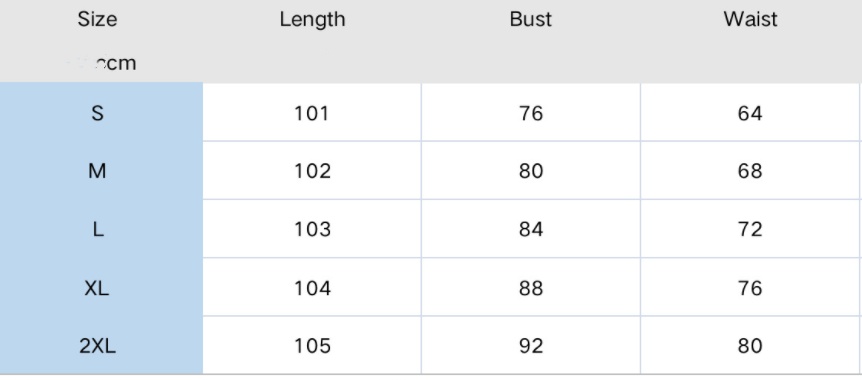The width and height of the screenshot is (862, 380).
Task: Select the L size row label
Action: tap(97, 229)
